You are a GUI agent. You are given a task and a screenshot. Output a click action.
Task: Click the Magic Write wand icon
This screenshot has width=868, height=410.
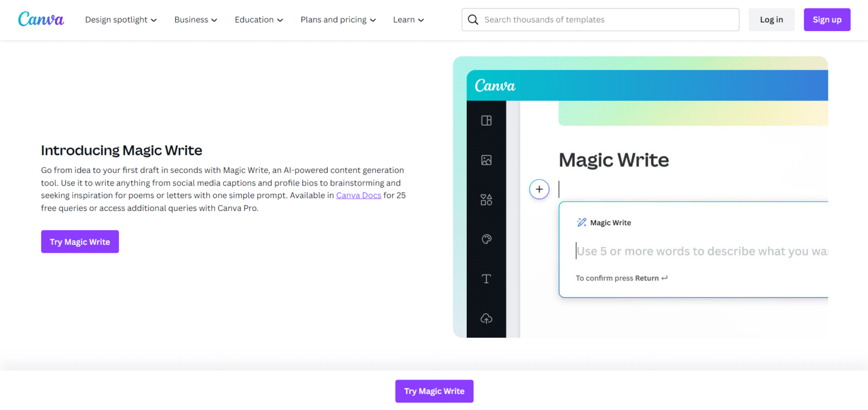point(581,222)
